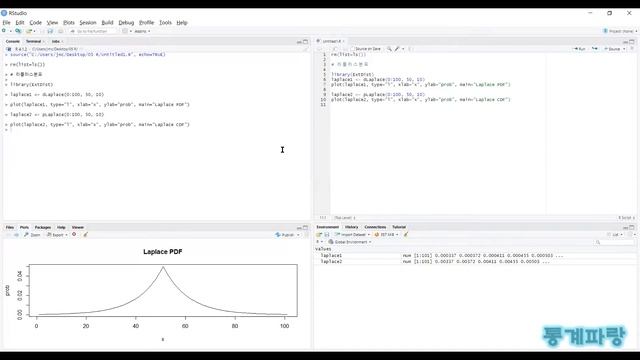Open the Plots menu
Image resolution: width=640 pixels, height=360 pixels.
(69, 22)
